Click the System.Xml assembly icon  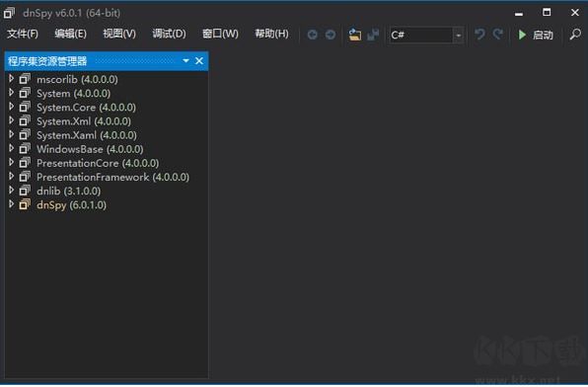pos(25,120)
